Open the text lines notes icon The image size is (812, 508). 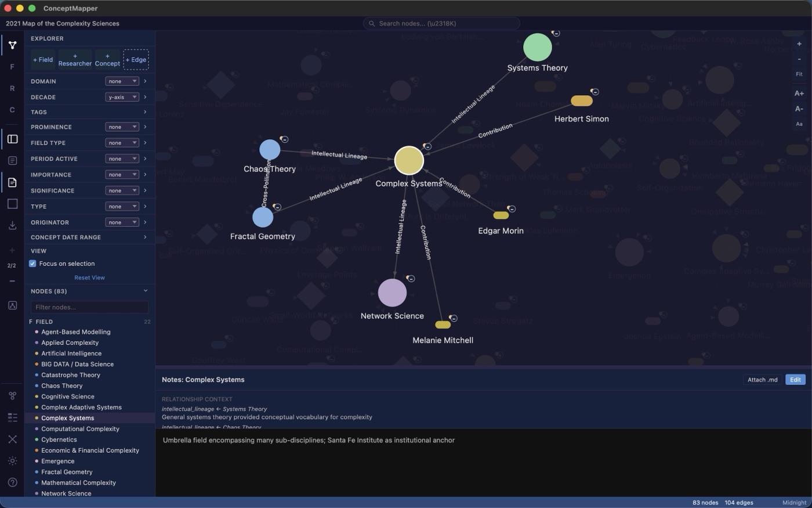click(x=12, y=160)
